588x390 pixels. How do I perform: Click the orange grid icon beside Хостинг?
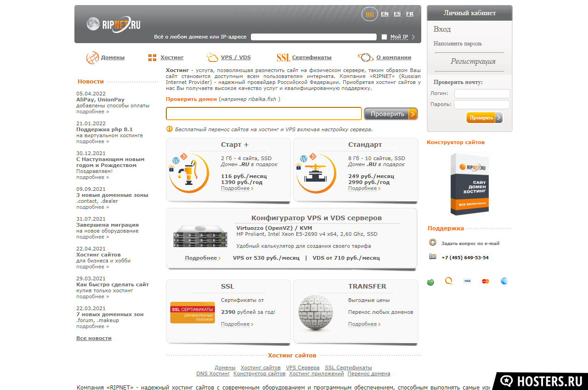coord(152,57)
